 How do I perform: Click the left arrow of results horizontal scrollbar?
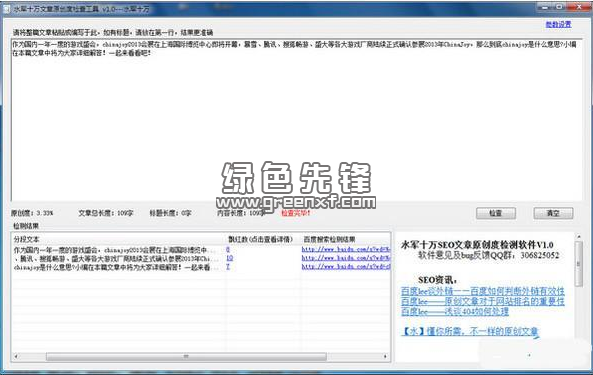pyautogui.click(x=16, y=356)
